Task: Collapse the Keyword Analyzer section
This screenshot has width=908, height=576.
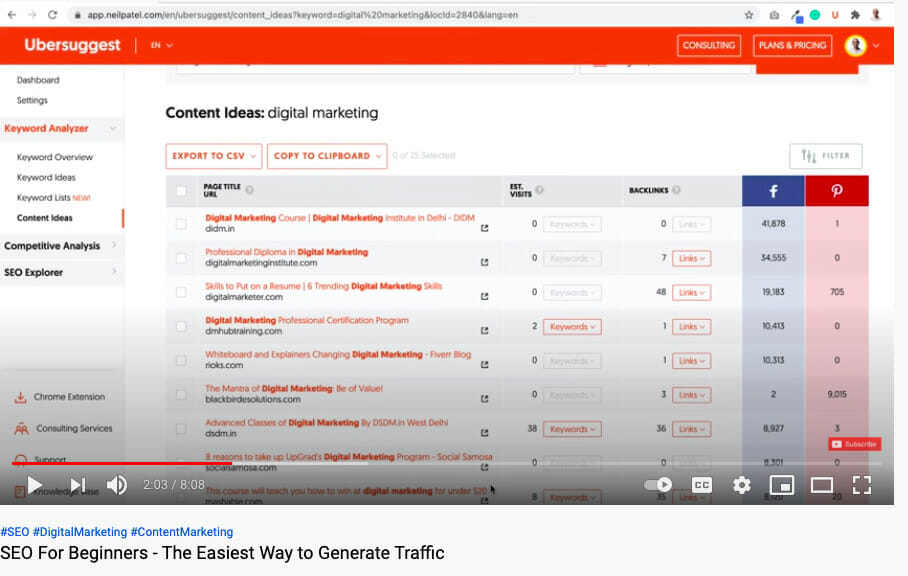Action: pos(61,129)
